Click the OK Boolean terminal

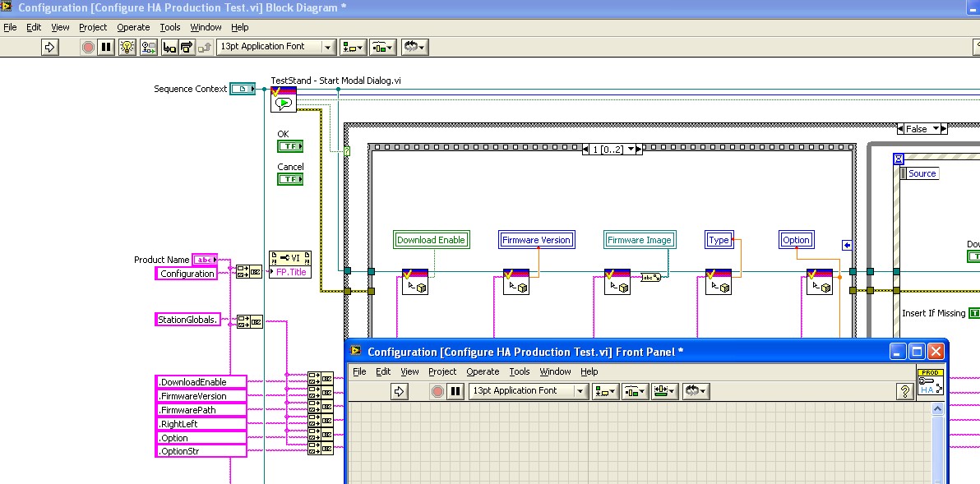coord(289,146)
